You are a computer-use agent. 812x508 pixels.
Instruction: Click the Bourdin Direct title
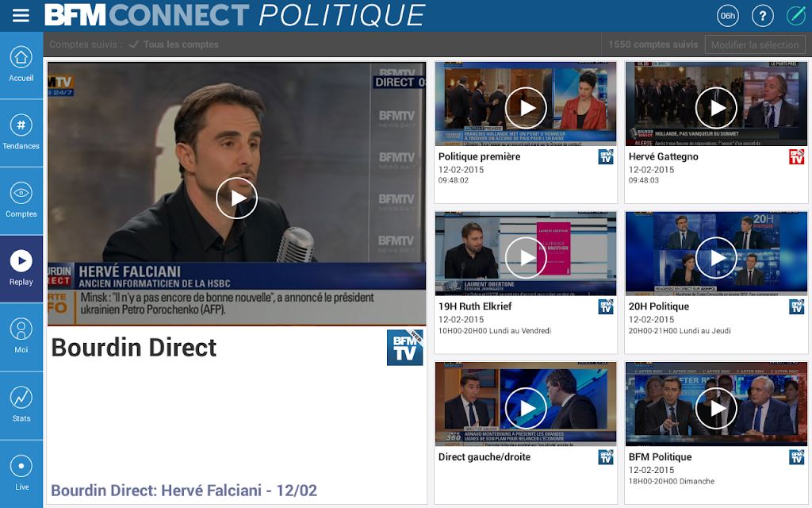(133, 348)
